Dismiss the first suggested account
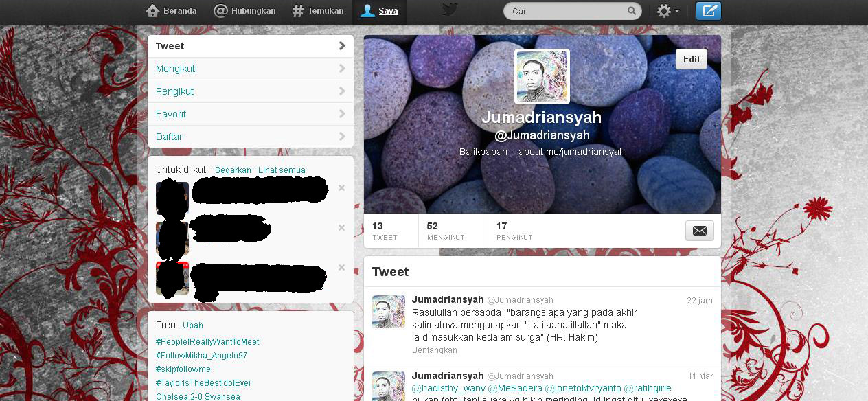This screenshot has width=868, height=401. 341,188
